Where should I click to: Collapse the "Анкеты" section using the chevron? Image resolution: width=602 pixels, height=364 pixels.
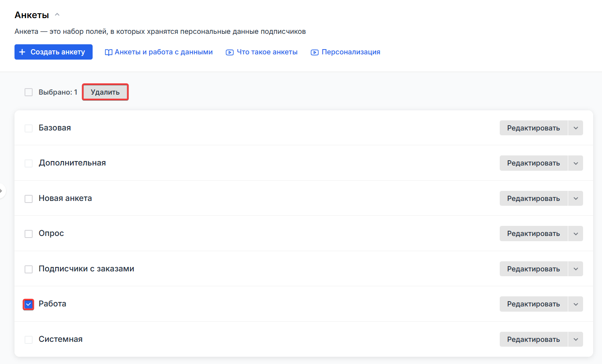pos(57,13)
